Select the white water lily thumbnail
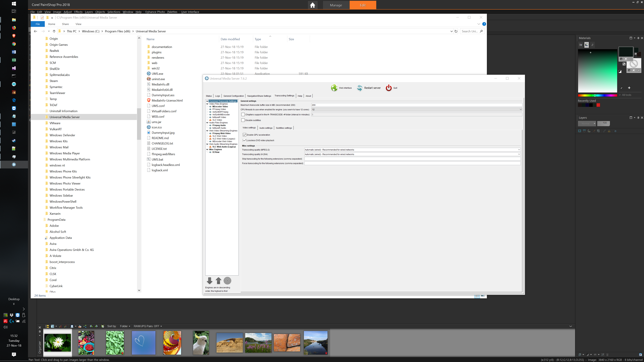Image resolution: width=644 pixels, height=362 pixels. 58,343
